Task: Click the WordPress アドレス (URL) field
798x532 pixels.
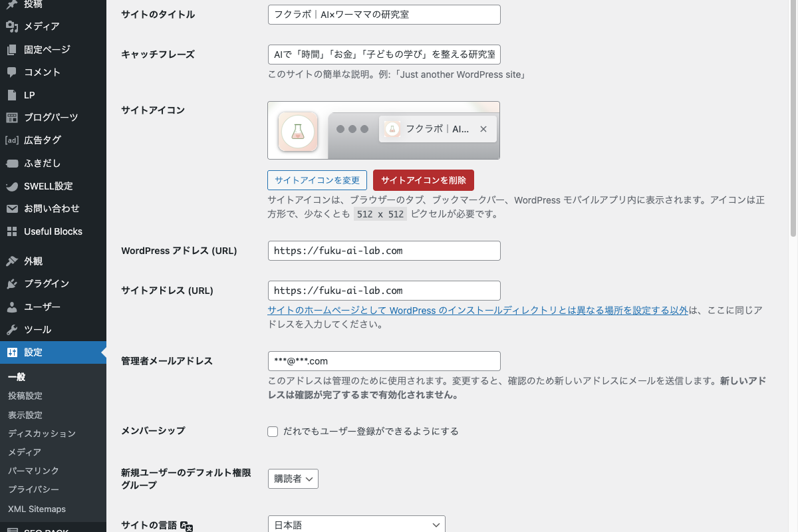Action: pyautogui.click(x=384, y=251)
